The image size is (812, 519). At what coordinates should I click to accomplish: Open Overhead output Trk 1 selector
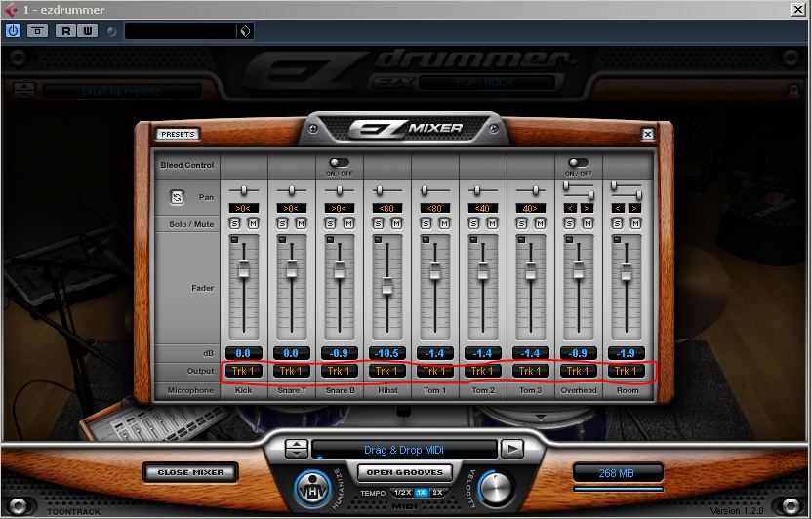pos(578,371)
